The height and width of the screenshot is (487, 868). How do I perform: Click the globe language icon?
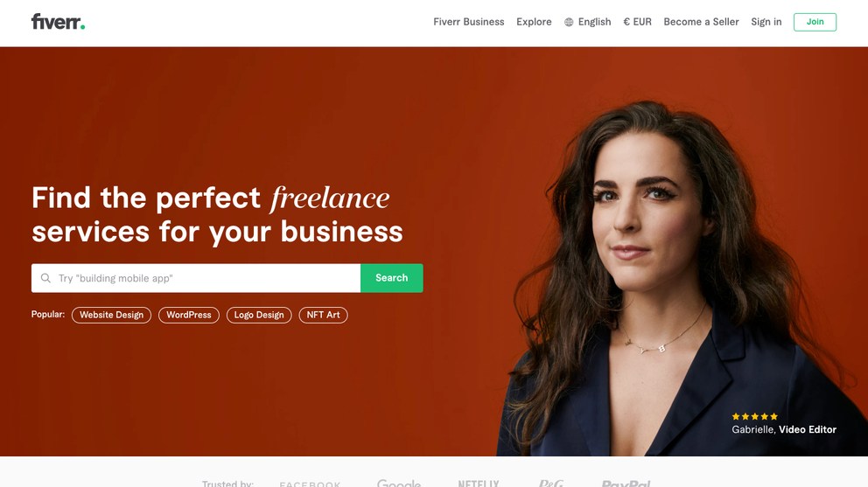click(x=569, y=22)
